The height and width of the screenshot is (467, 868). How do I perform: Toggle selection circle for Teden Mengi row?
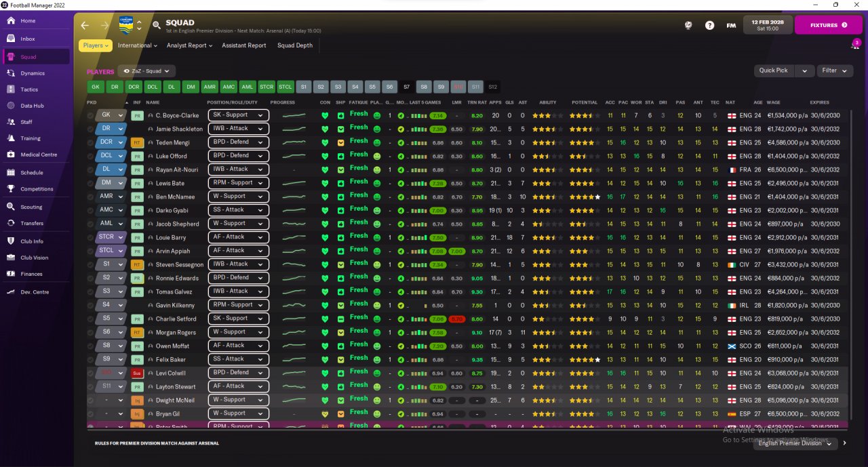(91, 142)
